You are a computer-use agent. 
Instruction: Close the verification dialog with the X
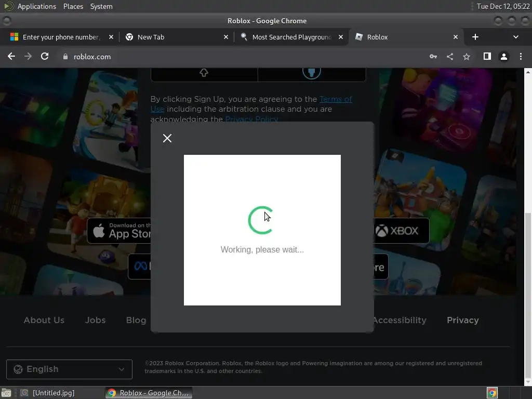[167, 138]
